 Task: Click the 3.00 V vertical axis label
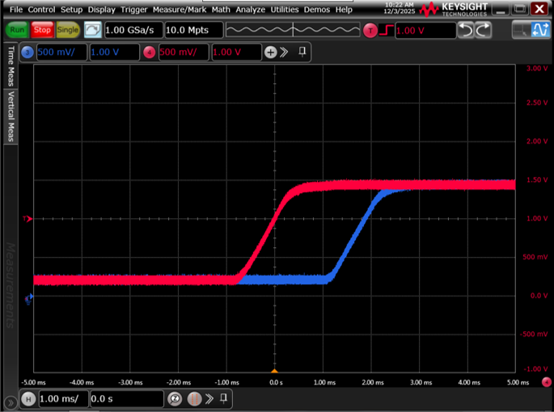[x=537, y=68]
